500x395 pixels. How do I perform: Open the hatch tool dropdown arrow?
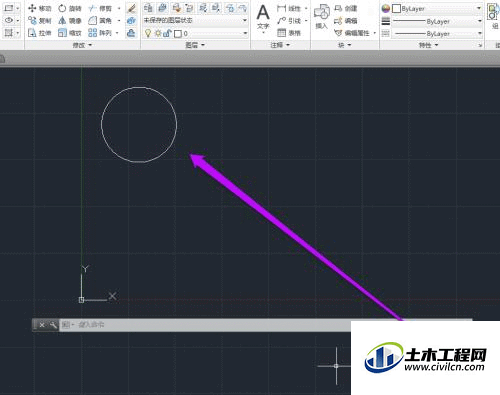coord(18,33)
